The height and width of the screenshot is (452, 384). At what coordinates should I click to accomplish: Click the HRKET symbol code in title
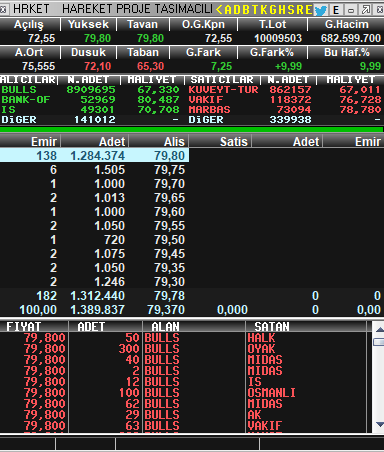[x=31, y=9]
